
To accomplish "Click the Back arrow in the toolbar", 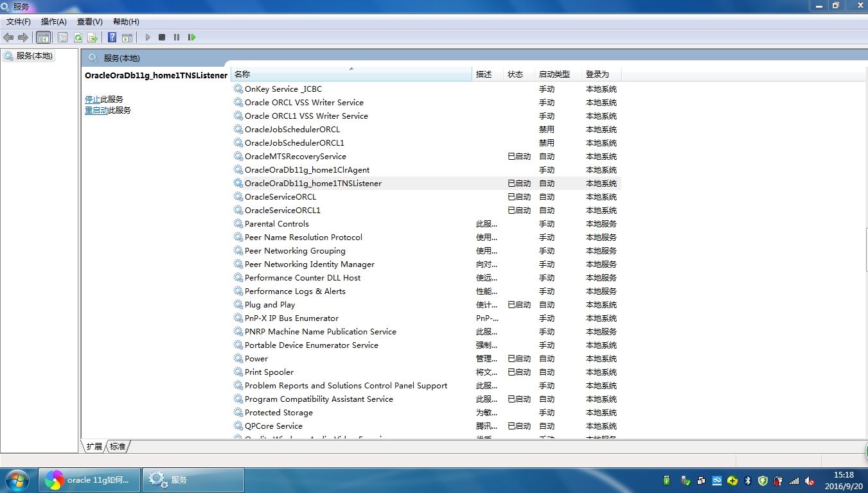I will (x=8, y=37).
